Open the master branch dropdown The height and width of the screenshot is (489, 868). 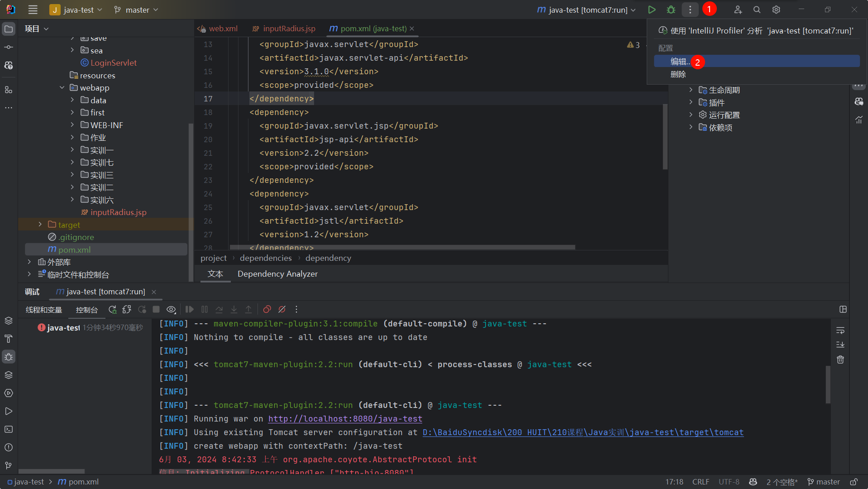(135, 10)
